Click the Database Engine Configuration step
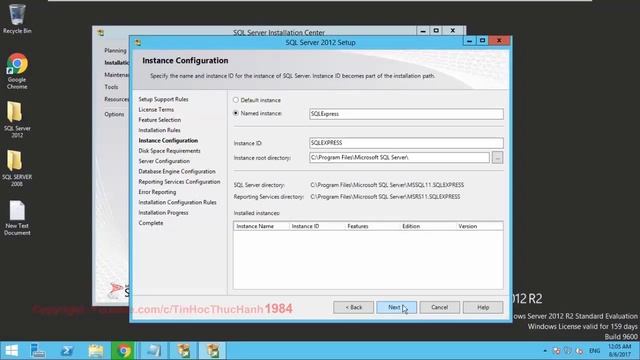Image resolution: width=640 pixels, height=360 pixels. click(x=177, y=171)
